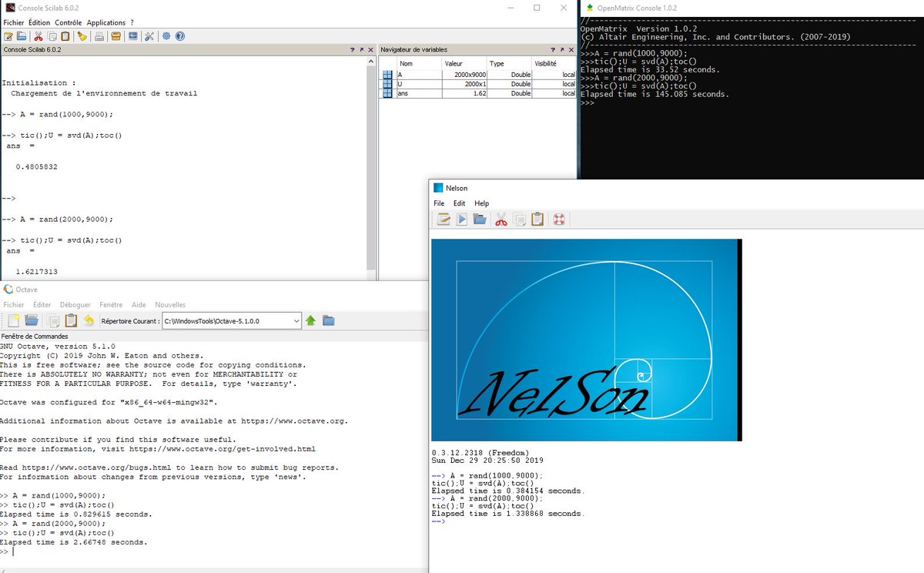Open Aide menu in Octave
This screenshot has width=924, height=573.
(x=139, y=305)
